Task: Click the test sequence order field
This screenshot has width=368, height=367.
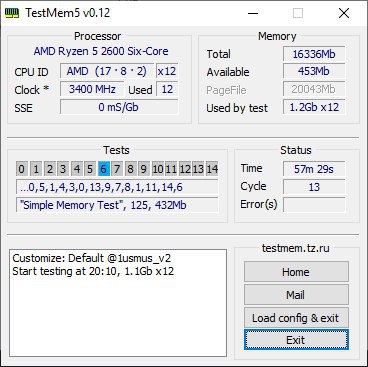Action: pos(117,187)
